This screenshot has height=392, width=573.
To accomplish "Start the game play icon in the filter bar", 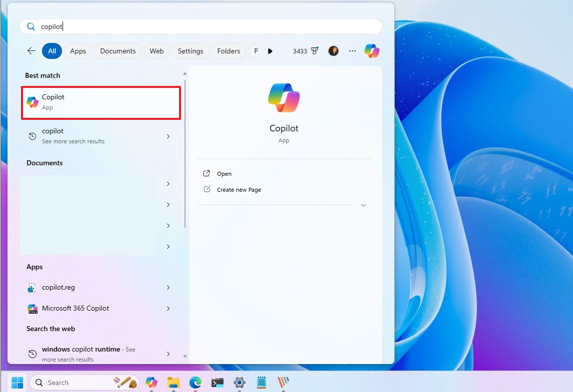I will (x=270, y=50).
